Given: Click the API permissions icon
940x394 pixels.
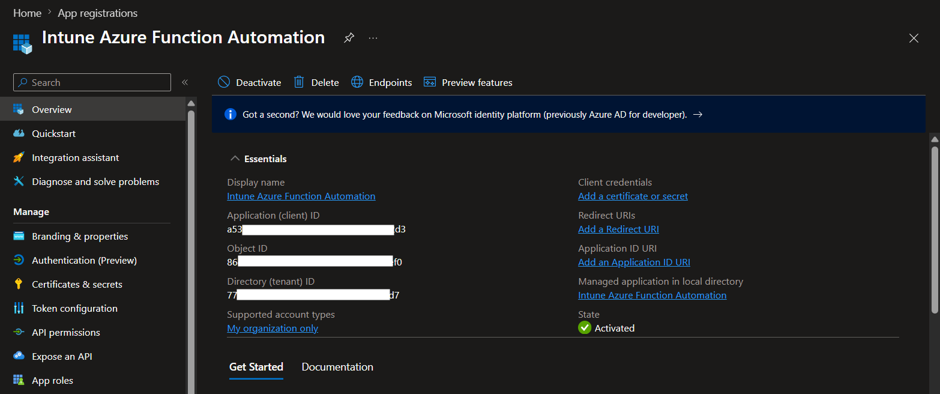Looking at the screenshot, I should [19, 332].
